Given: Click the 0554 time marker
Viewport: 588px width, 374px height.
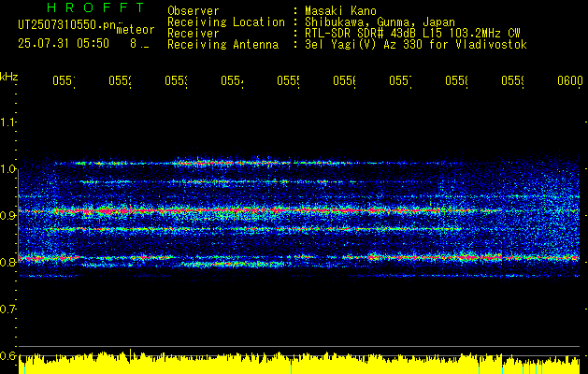Looking at the screenshot, I should tap(232, 80).
